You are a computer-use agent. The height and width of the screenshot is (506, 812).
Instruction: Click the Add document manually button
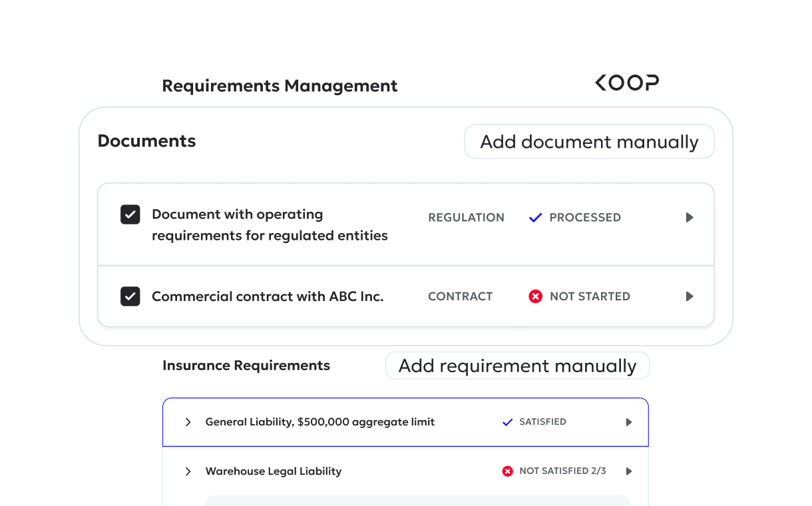[x=588, y=141]
